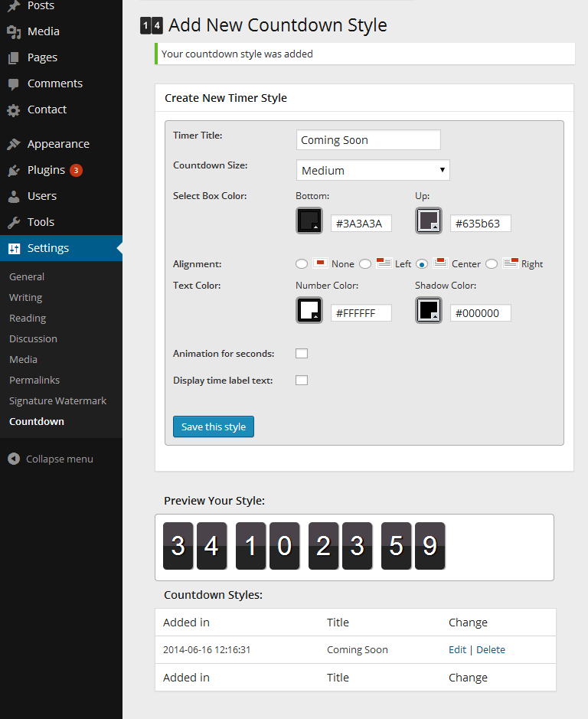Open the Shadow Color picker swatch
Screen dimensions: 588x719
(x=429, y=310)
